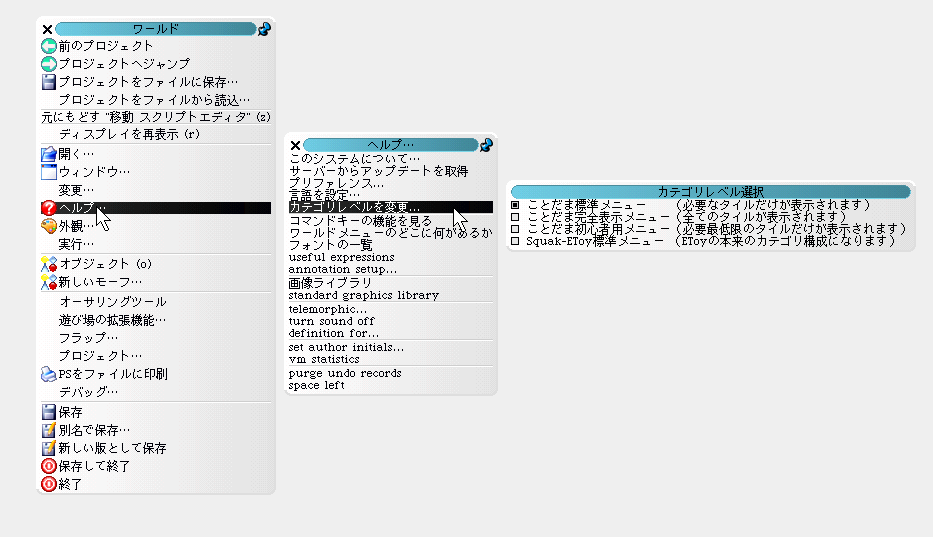Expand the 新しいモーフ submenu

click(100, 282)
